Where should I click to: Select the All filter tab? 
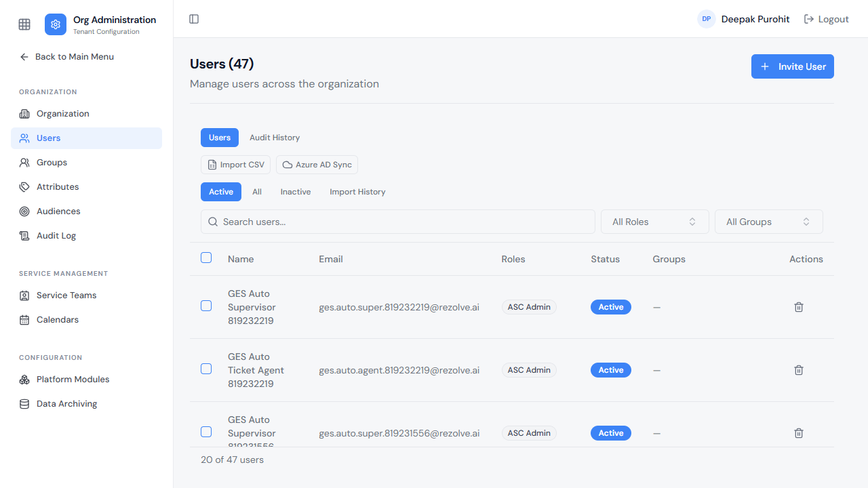pyautogui.click(x=257, y=192)
